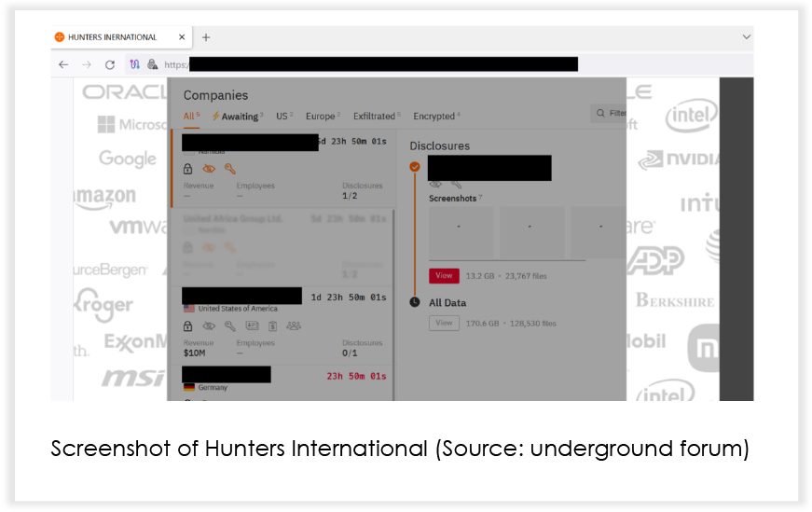Click the orange eye icon in first company card
Screen dimensions: 812x512
click(x=209, y=169)
